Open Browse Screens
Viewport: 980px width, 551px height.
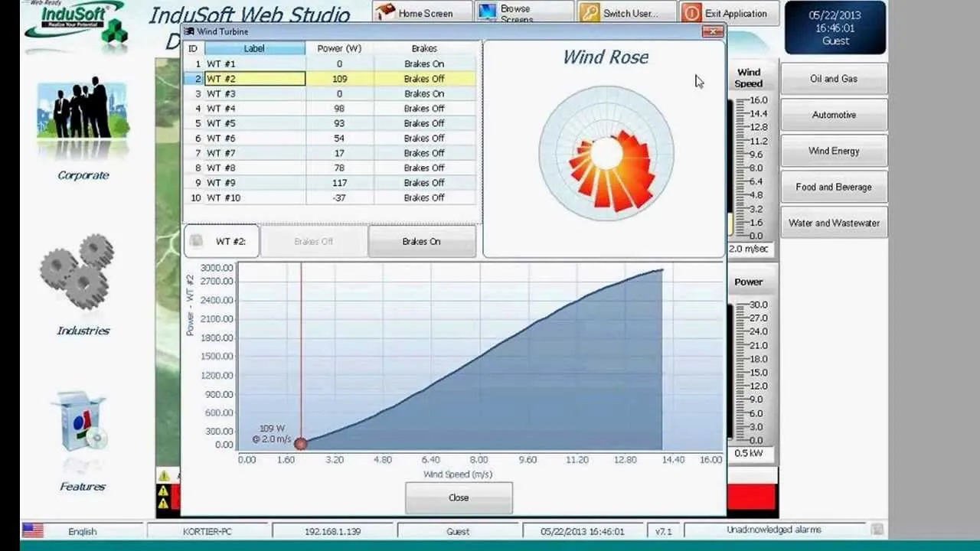point(524,13)
